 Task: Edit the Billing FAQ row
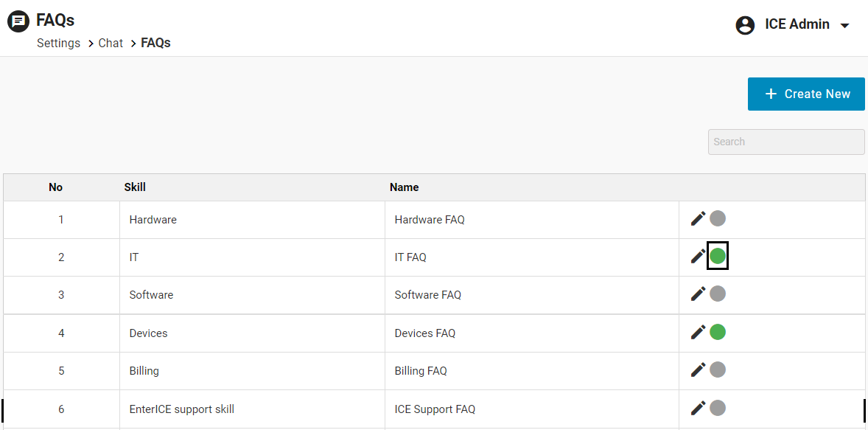click(698, 370)
